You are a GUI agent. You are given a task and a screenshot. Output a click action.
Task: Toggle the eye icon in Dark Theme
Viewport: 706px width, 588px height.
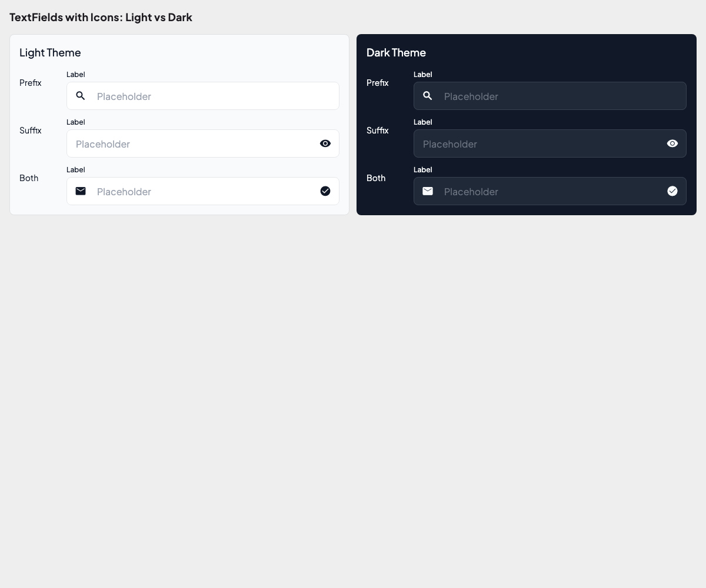(x=672, y=143)
